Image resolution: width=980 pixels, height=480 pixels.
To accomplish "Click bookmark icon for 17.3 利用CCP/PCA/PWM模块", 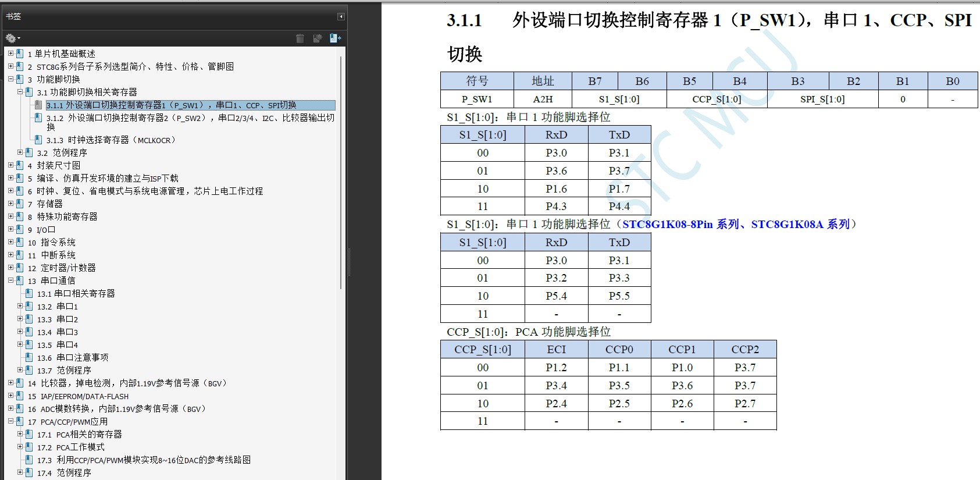I will coord(29,460).
